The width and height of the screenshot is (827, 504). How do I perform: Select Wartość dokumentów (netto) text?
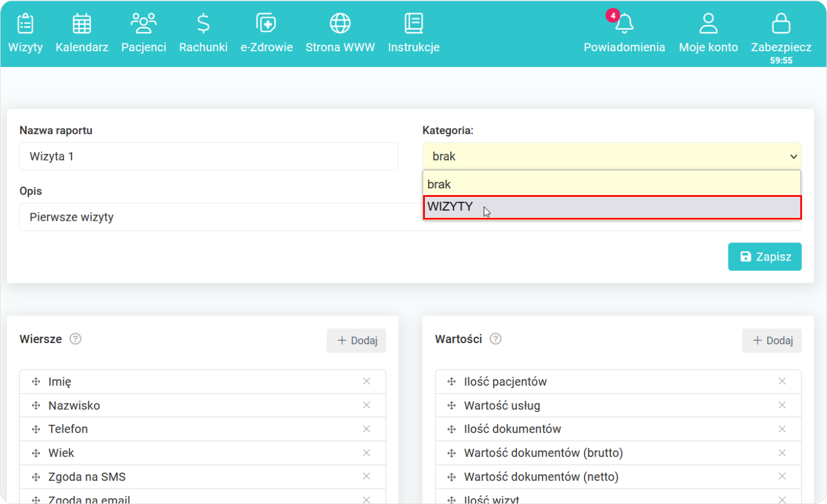pos(541,477)
